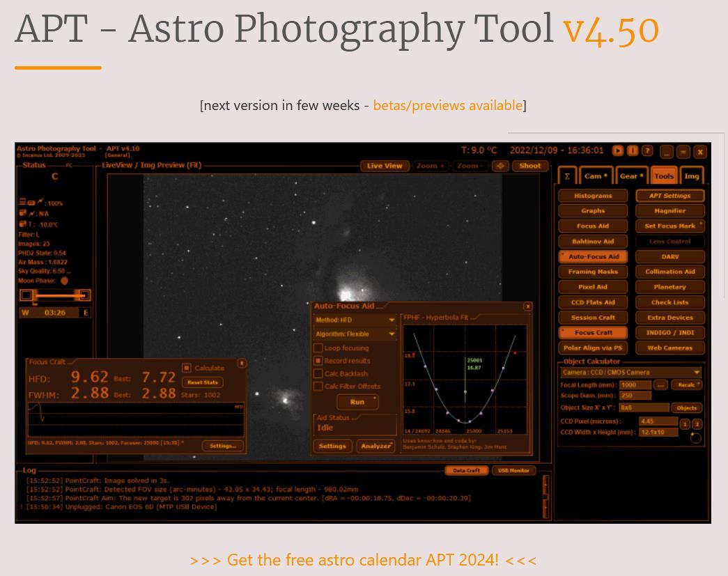Click the USB Monitor button
Screen dimensions: 728x576
point(513,471)
